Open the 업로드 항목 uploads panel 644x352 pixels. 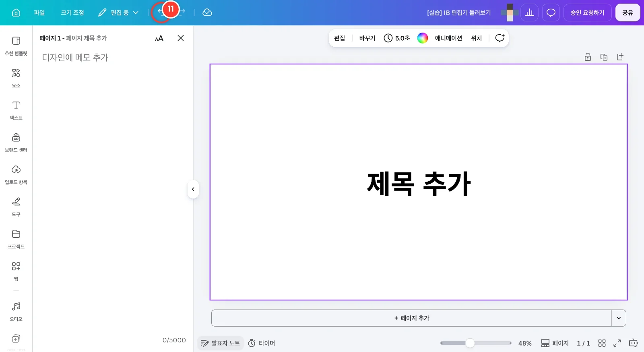[x=16, y=175]
